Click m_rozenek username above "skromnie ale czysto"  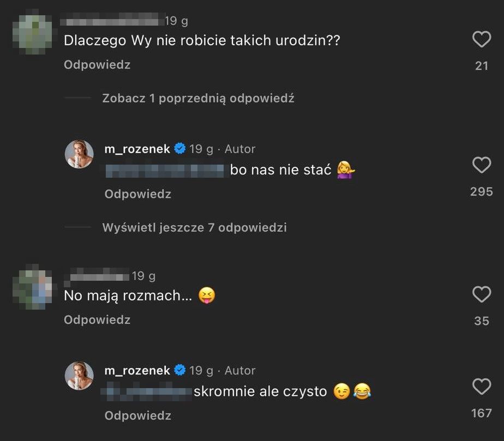137,371
